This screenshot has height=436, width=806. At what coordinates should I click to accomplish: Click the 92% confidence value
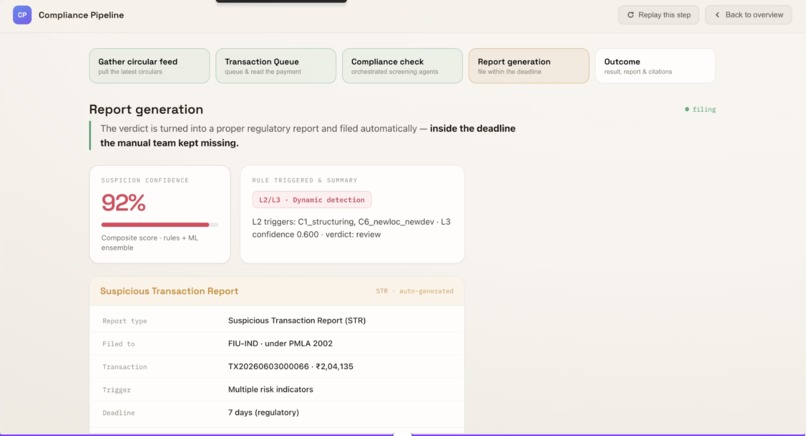[x=123, y=203]
